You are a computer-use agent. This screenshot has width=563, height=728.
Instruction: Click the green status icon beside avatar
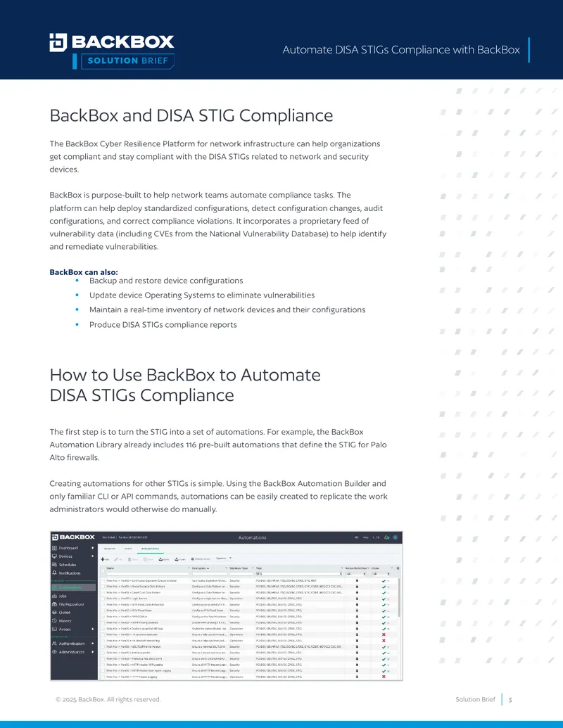click(386, 537)
